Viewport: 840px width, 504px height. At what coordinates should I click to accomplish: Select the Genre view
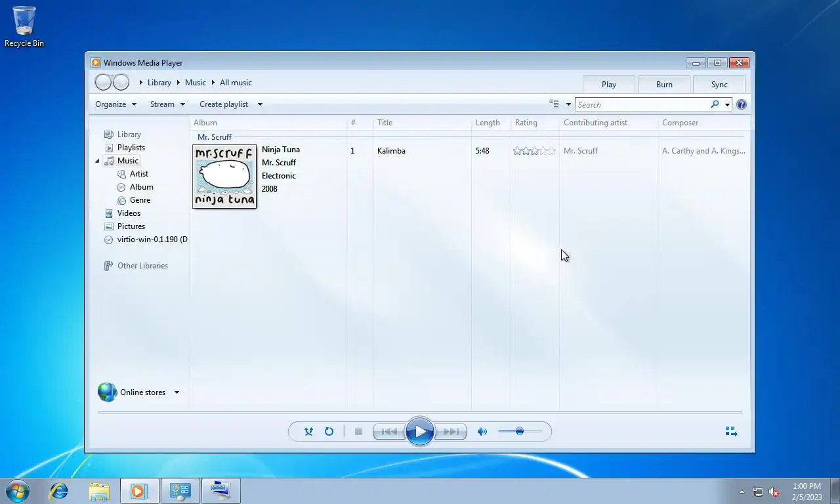140,200
